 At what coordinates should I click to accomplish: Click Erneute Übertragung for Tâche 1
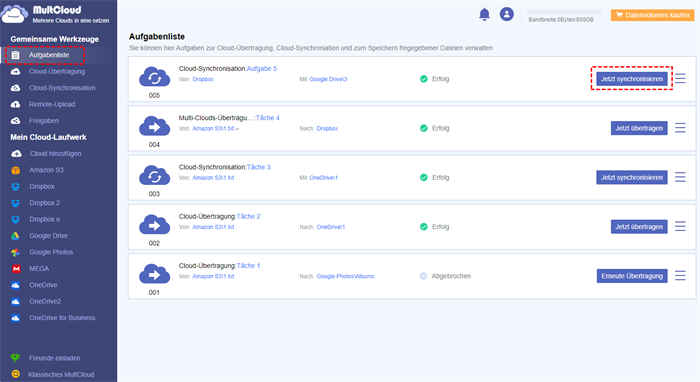coord(632,276)
